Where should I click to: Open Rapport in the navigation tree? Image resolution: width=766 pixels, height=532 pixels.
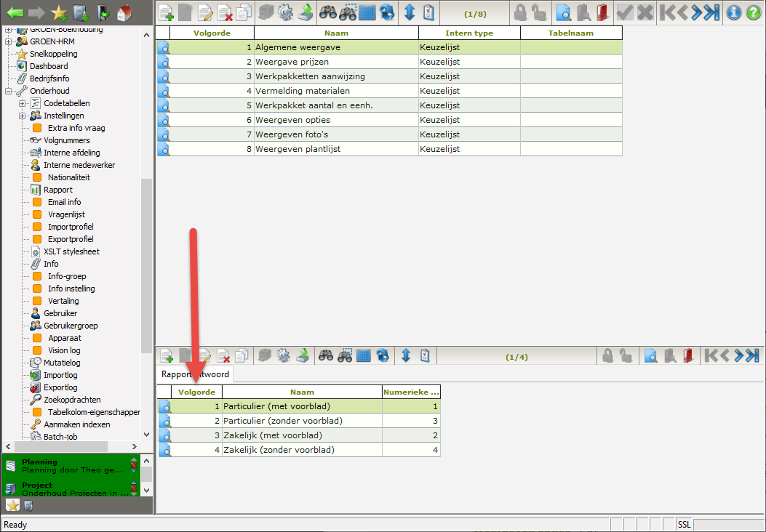(57, 190)
